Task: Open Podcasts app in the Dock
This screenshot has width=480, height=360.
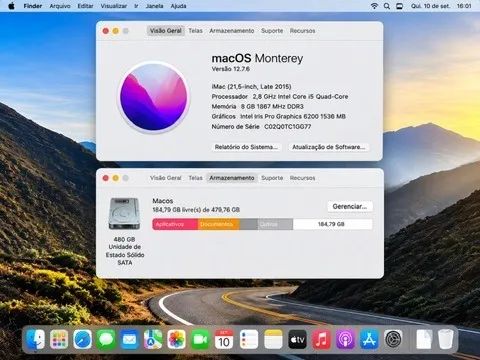Action: [345, 340]
